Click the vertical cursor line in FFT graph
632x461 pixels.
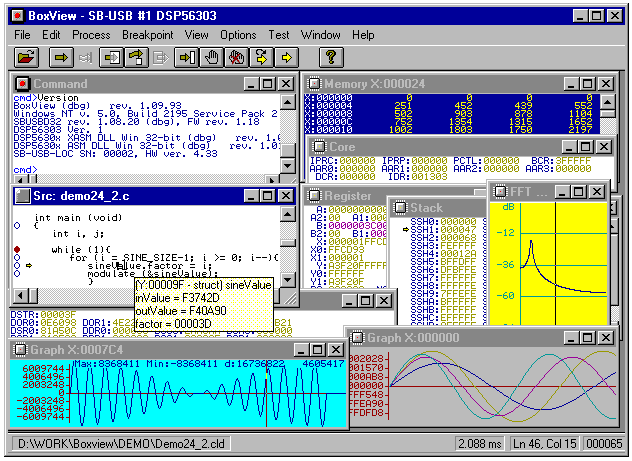[555, 263]
